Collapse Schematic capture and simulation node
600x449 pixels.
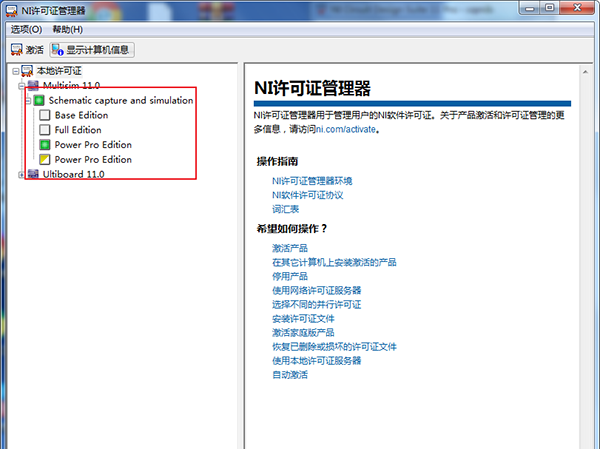click(x=28, y=101)
